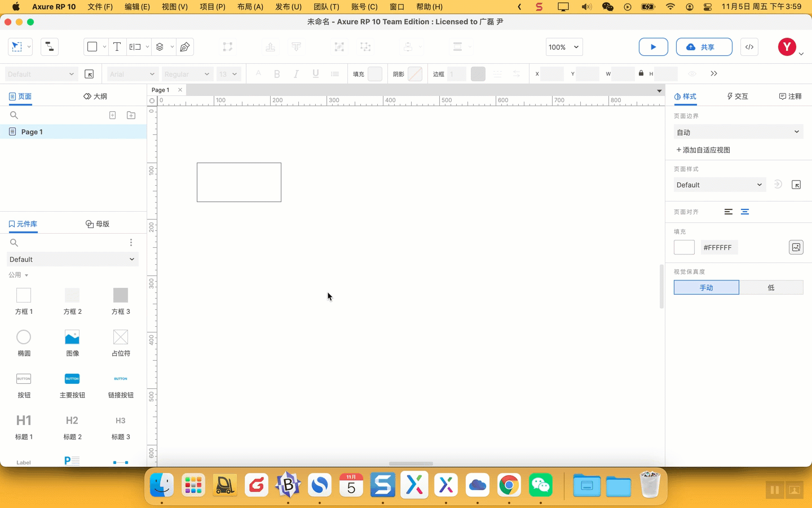Open the toolbar fill color swatch
The width and height of the screenshot is (812, 508).
pos(375,74)
